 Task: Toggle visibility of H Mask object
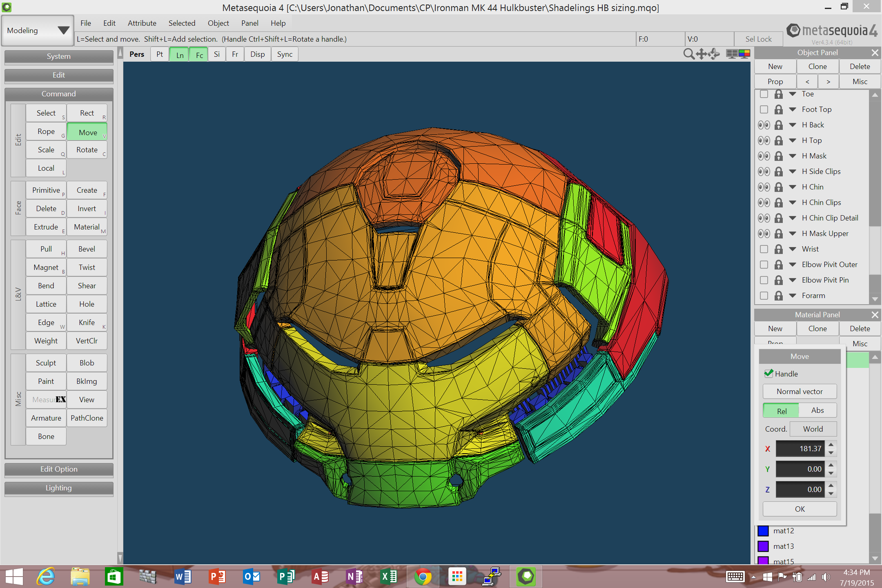coord(764,156)
